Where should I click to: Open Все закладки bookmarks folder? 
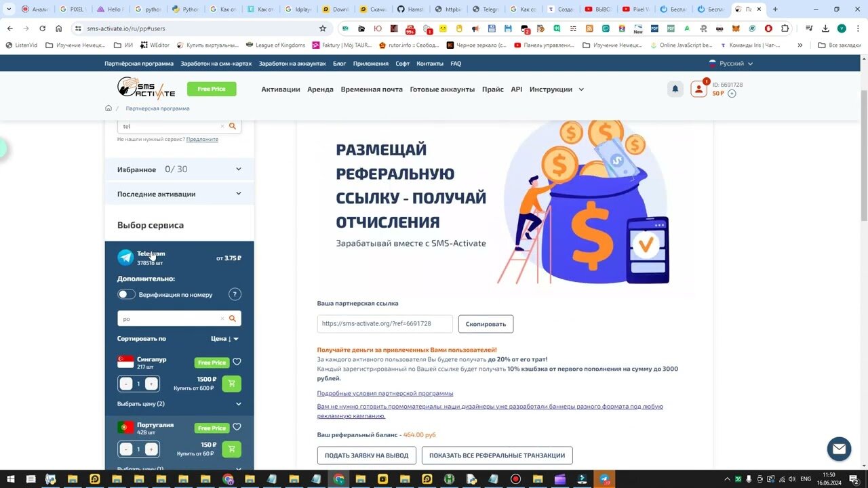pos(841,45)
